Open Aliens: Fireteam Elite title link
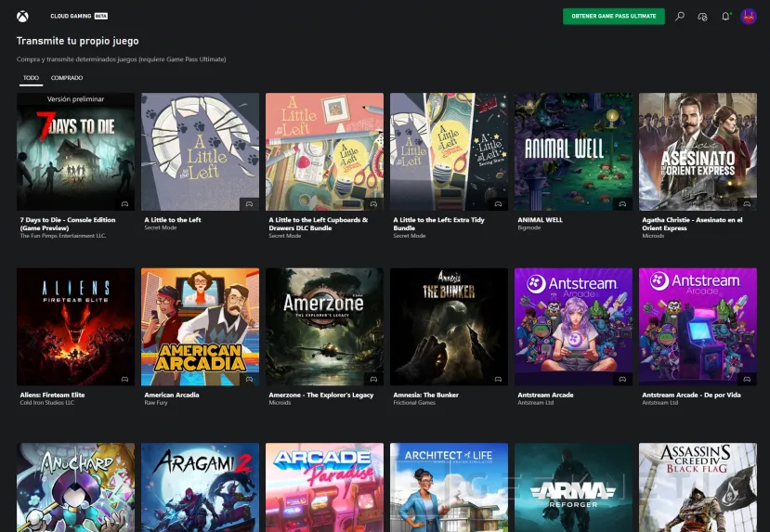Screen dimensions: 770x532 click(x=53, y=395)
